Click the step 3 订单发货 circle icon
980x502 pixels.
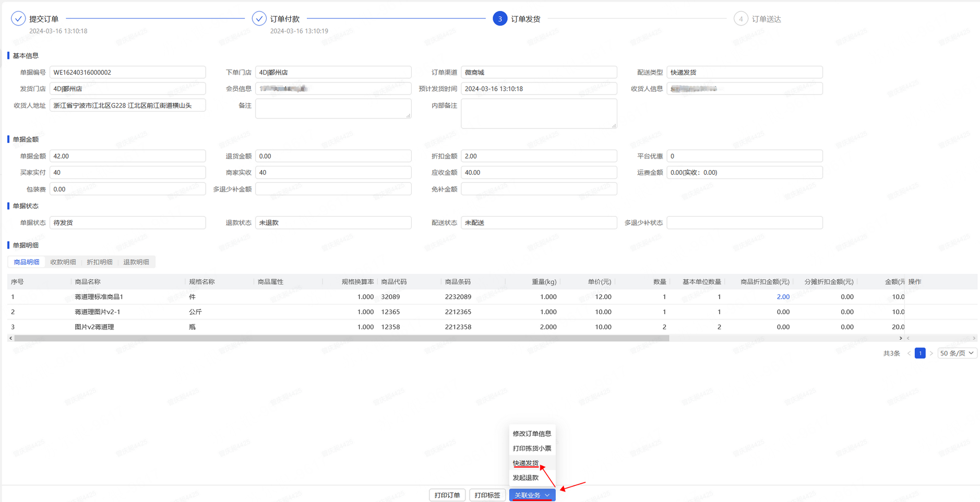500,19
